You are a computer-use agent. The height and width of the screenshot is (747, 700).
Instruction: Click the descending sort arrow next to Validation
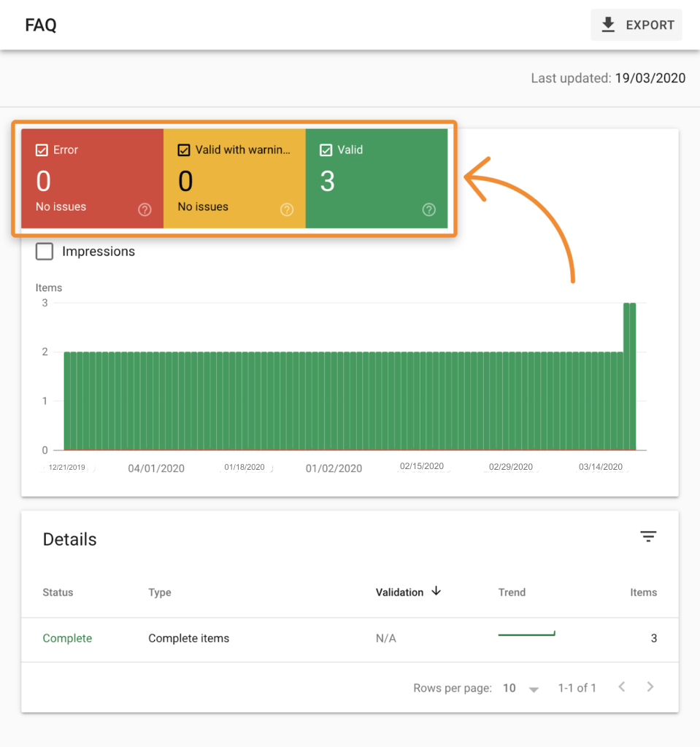tap(436, 592)
